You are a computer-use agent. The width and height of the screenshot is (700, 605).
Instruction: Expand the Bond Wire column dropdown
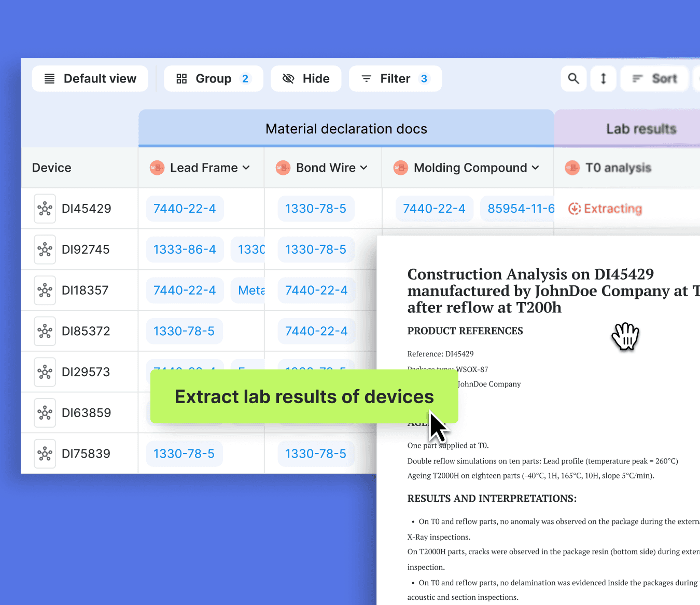pos(364,168)
